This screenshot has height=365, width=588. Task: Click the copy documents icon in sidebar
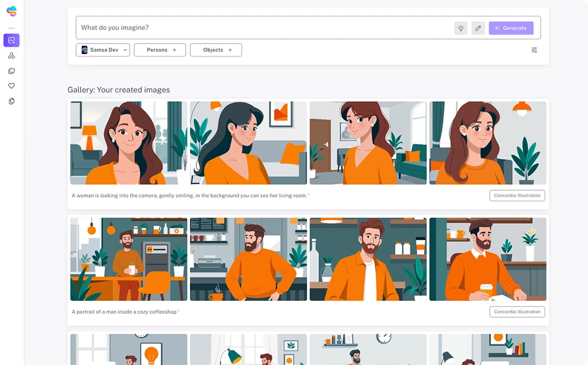(x=11, y=101)
